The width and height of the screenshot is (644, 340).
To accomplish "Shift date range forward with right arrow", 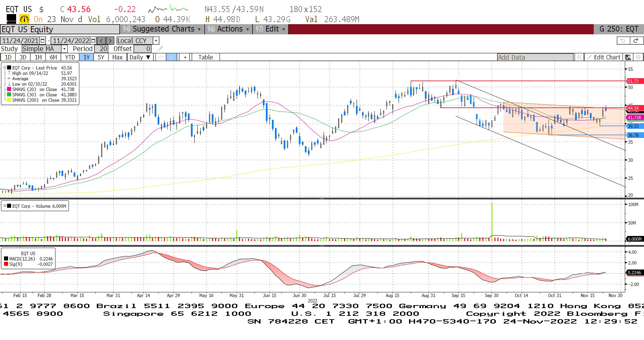I will click(x=110, y=41).
